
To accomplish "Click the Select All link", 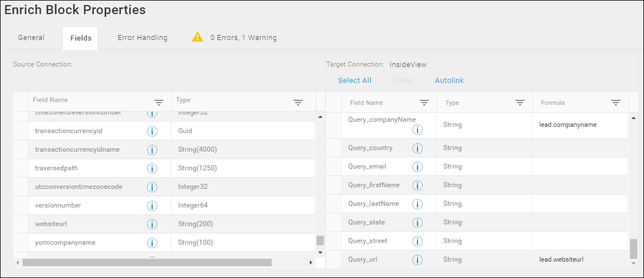I will (x=354, y=81).
